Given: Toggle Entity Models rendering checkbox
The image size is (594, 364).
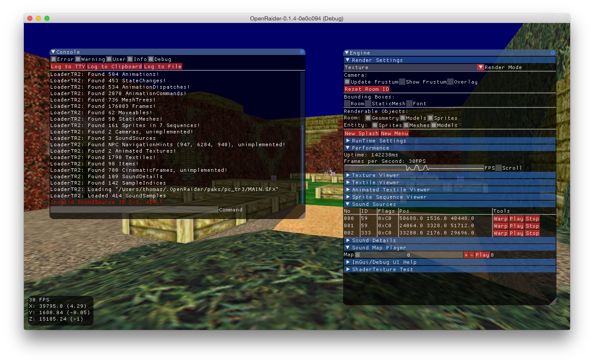Looking at the screenshot, I should 433,125.
